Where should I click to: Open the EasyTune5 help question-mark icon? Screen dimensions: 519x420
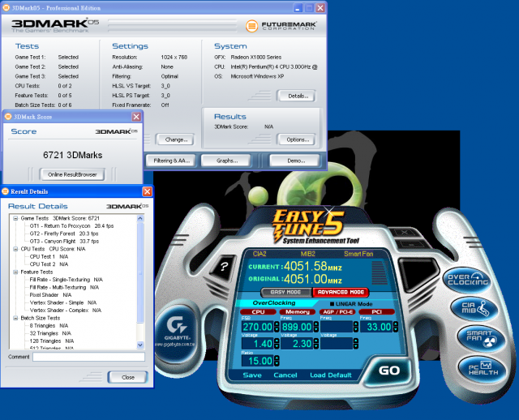click(x=224, y=267)
